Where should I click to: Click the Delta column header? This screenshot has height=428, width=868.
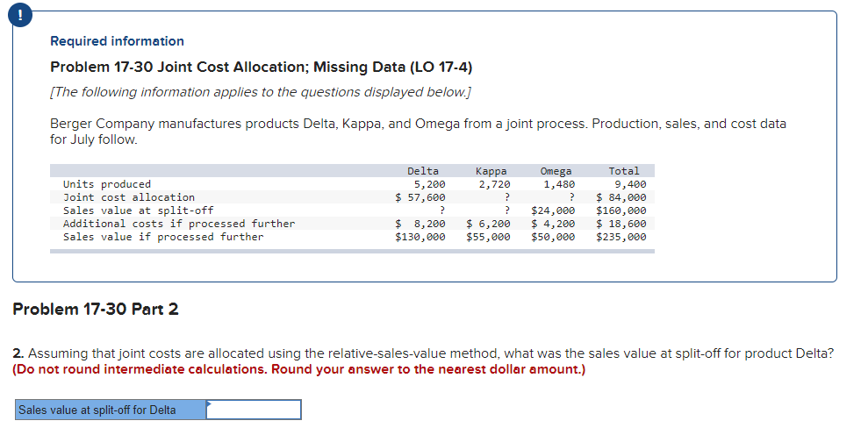click(x=423, y=171)
